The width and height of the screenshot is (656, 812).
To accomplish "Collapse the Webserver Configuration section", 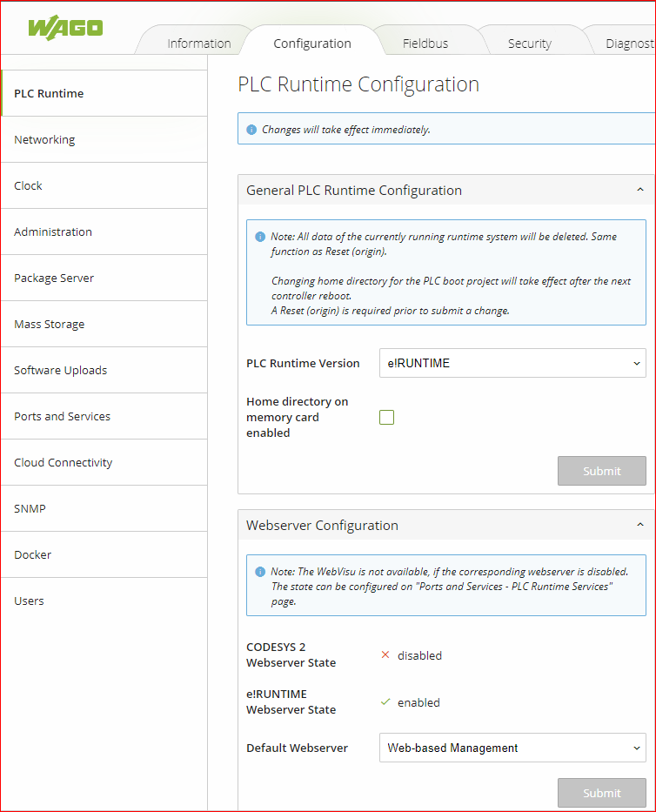I will (639, 525).
